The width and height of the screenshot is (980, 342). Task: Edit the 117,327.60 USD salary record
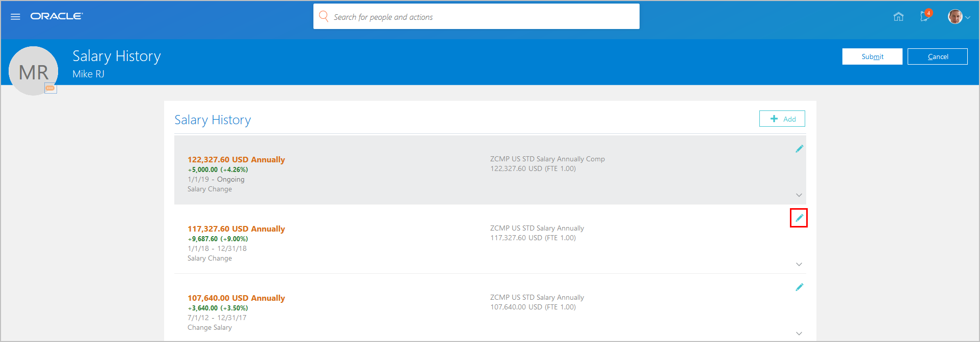point(799,218)
